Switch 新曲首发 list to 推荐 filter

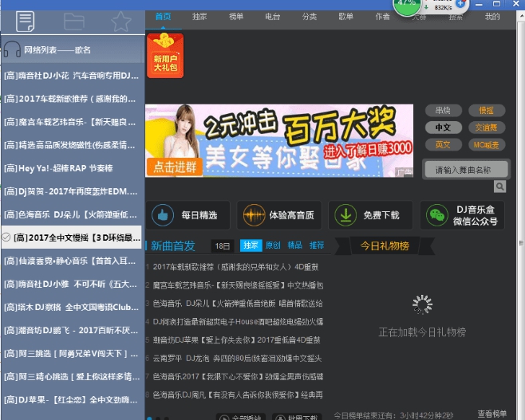[x=317, y=245]
